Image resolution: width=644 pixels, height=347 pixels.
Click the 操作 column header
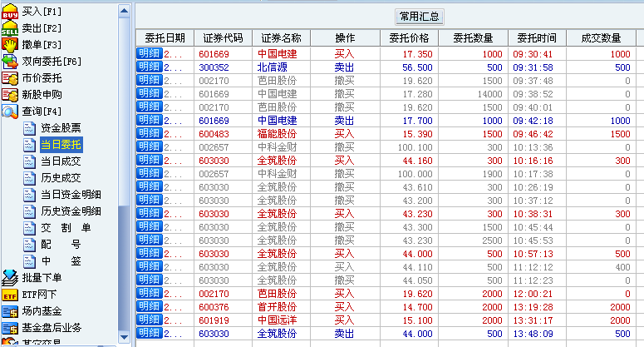345,38
